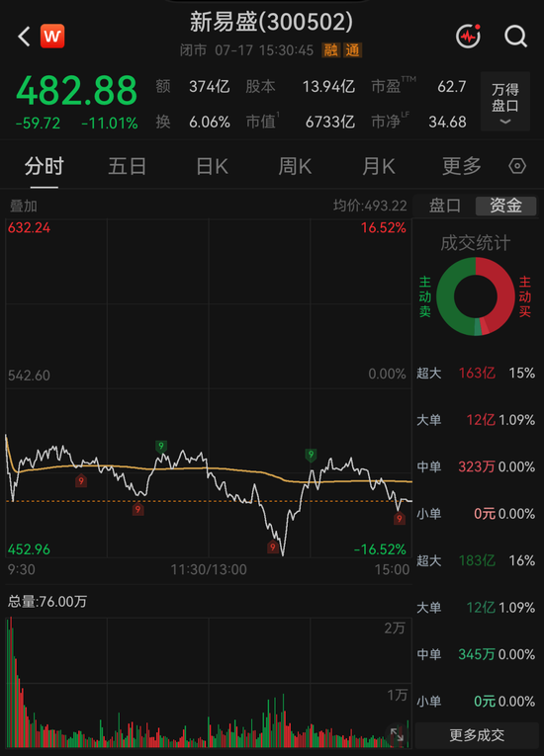Screen dimensions: 544x756
Task: Tap the 市盈 TTM value 62.7
Action: pos(452,87)
